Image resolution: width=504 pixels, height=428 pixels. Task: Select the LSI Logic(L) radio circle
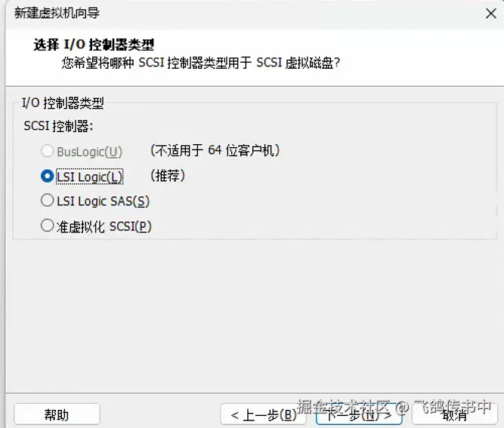[48, 176]
